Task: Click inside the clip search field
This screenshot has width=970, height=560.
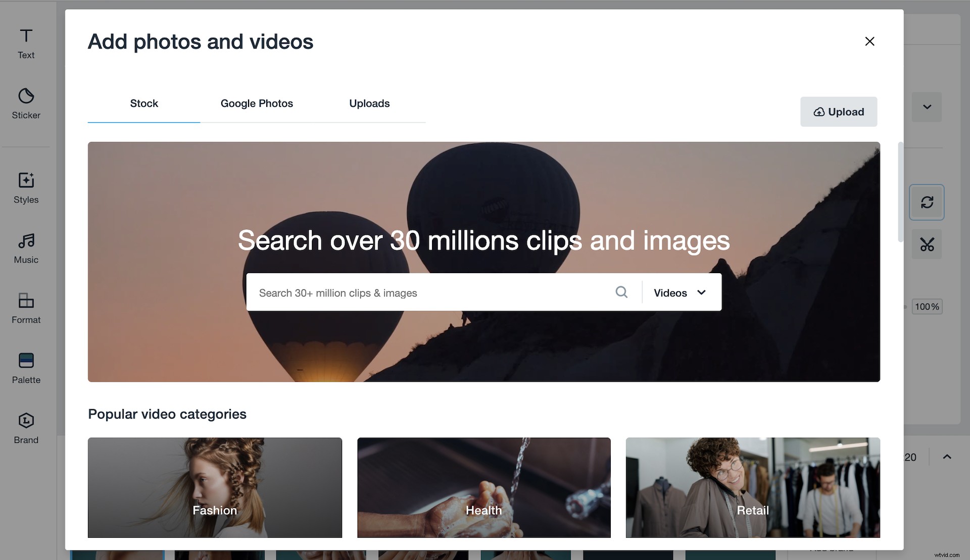Action: click(x=429, y=292)
